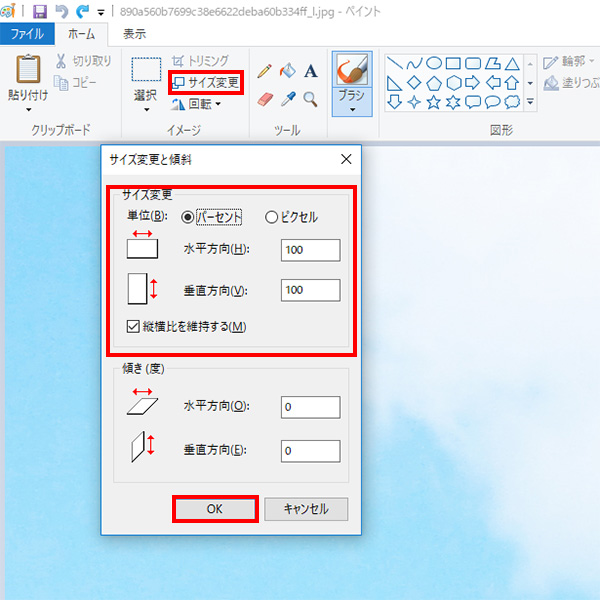Select the hexagon shape
600x600 pixels.
click(x=453, y=82)
